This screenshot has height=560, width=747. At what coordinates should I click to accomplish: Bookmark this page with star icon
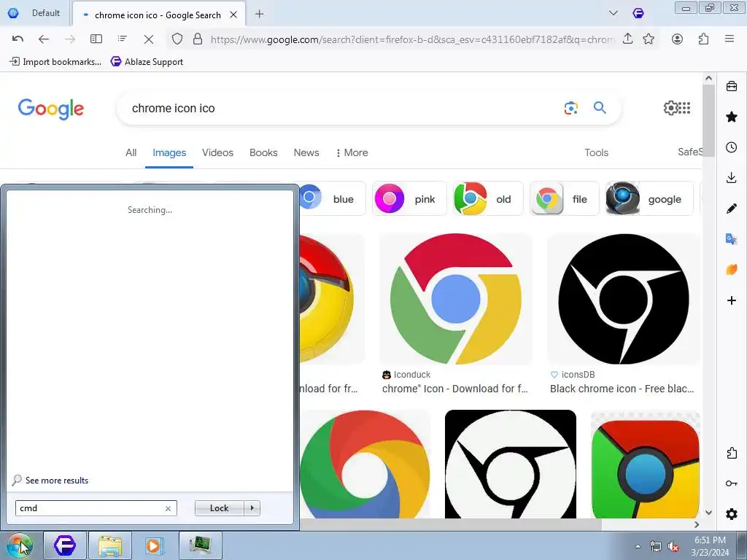pos(649,39)
